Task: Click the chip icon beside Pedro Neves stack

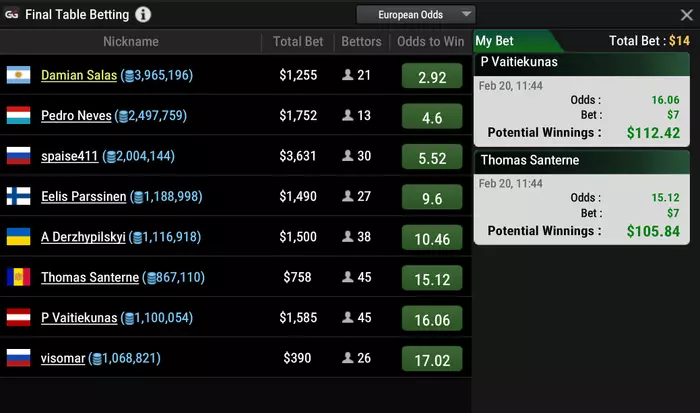Action: click(124, 117)
